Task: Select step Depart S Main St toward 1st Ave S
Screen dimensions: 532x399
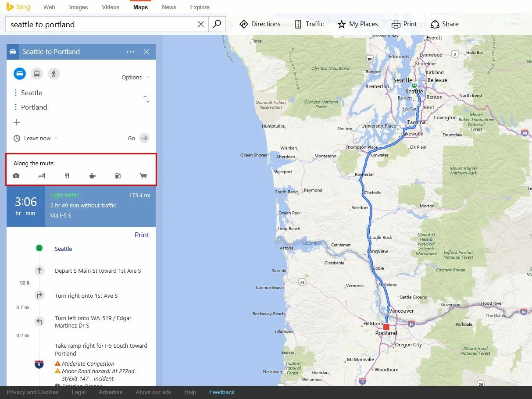Action: point(98,271)
